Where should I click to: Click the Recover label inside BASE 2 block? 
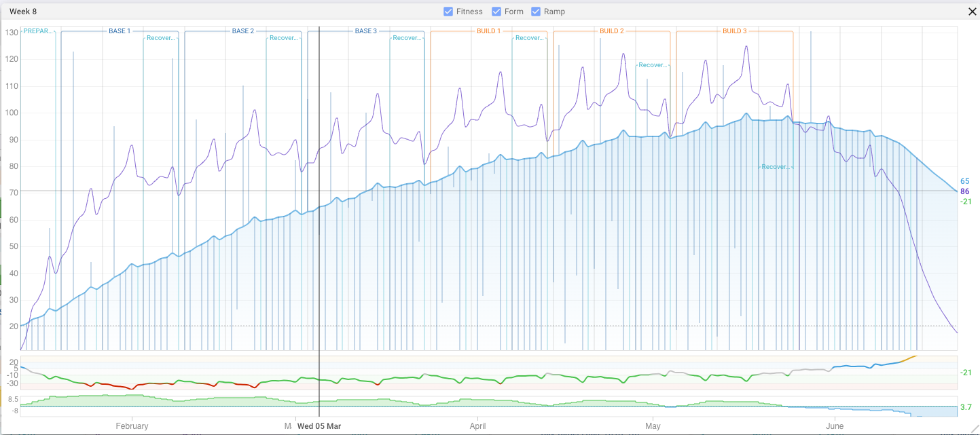pyautogui.click(x=284, y=38)
